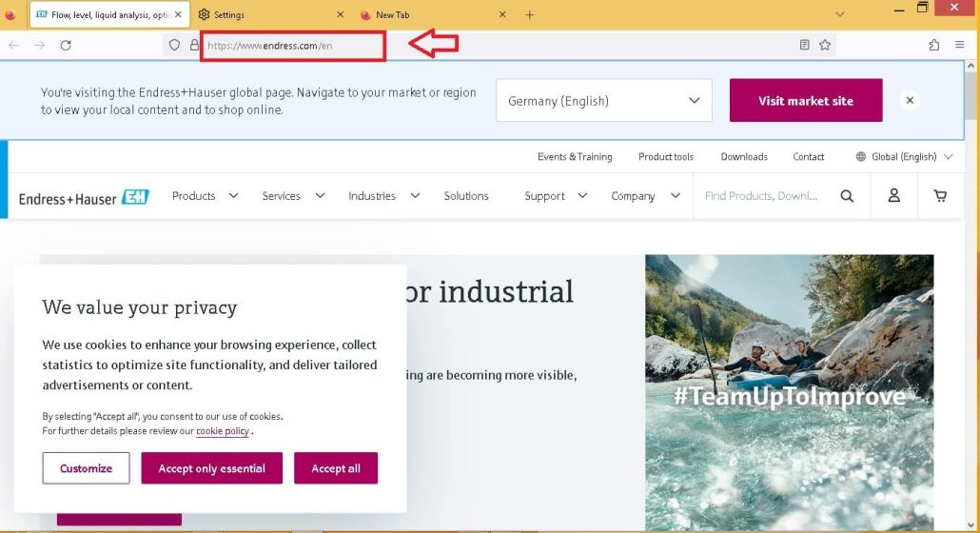Click the site security padlock icon
The height and width of the screenshot is (533, 980).
[194, 45]
